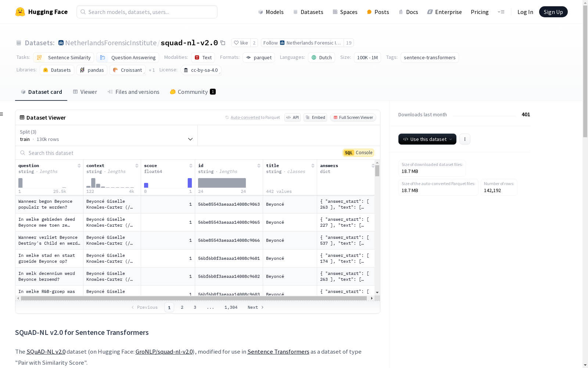Copy dataset name with the copy icon
588x368 pixels.
pyautogui.click(x=223, y=43)
